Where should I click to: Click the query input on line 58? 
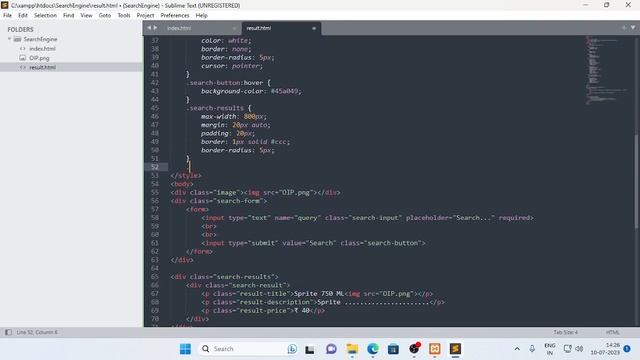(x=367, y=218)
